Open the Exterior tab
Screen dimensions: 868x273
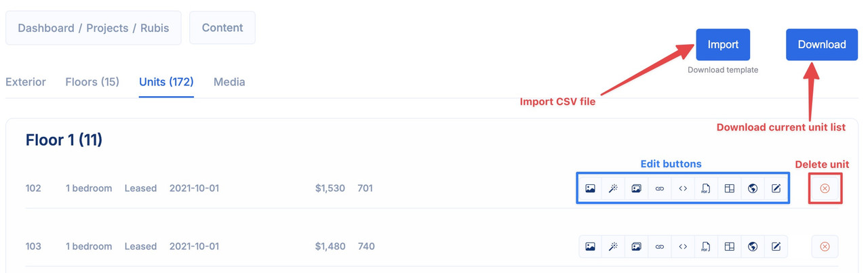(x=26, y=82)
